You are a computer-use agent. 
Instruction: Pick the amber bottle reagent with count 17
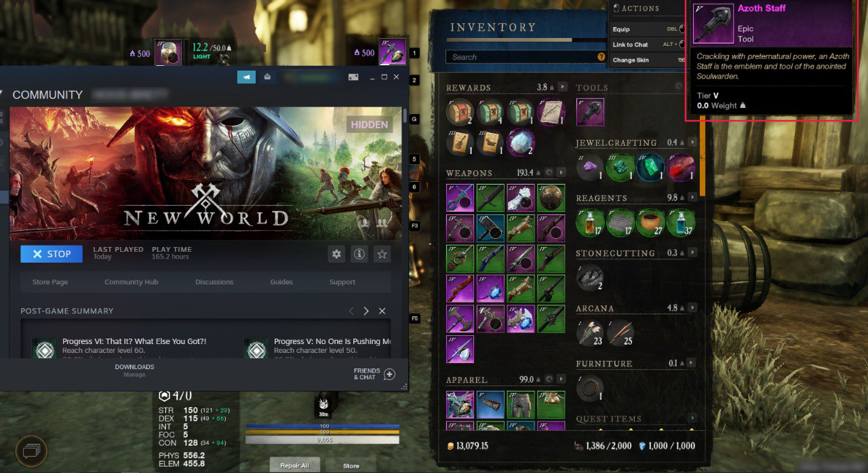click(590, 223)
